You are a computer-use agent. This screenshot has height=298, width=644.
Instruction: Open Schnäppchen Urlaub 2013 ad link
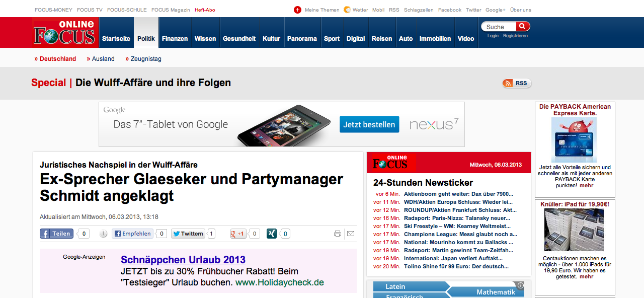point(183,260)
